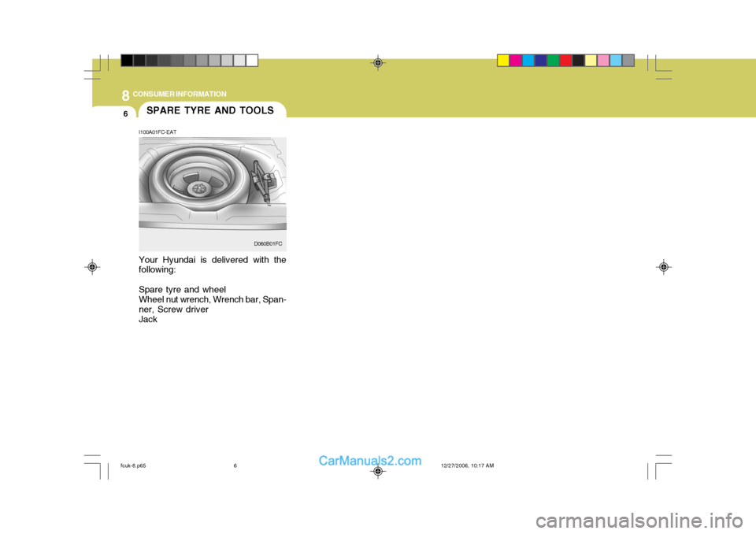Click the word "Jack" in the list

point(148,319)
